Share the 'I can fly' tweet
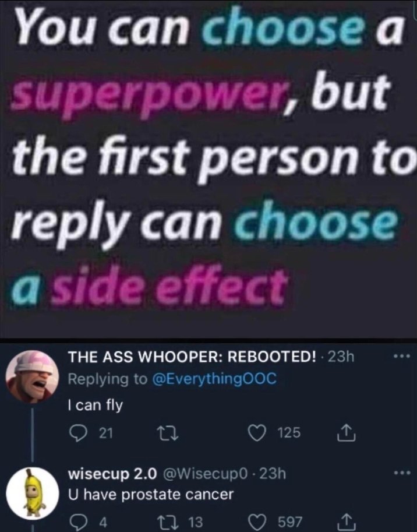417x532 pixels. 346,433
